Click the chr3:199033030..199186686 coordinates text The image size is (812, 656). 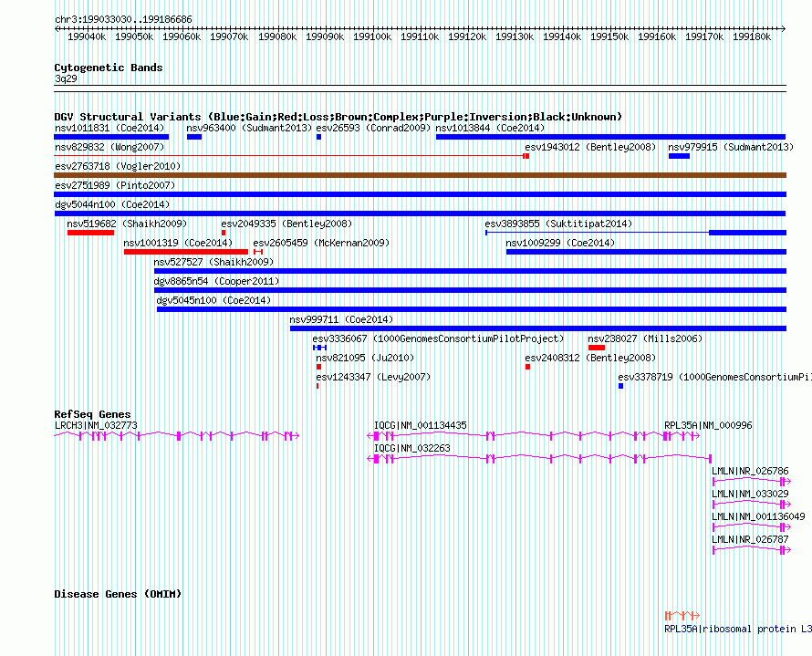(123, 19)
